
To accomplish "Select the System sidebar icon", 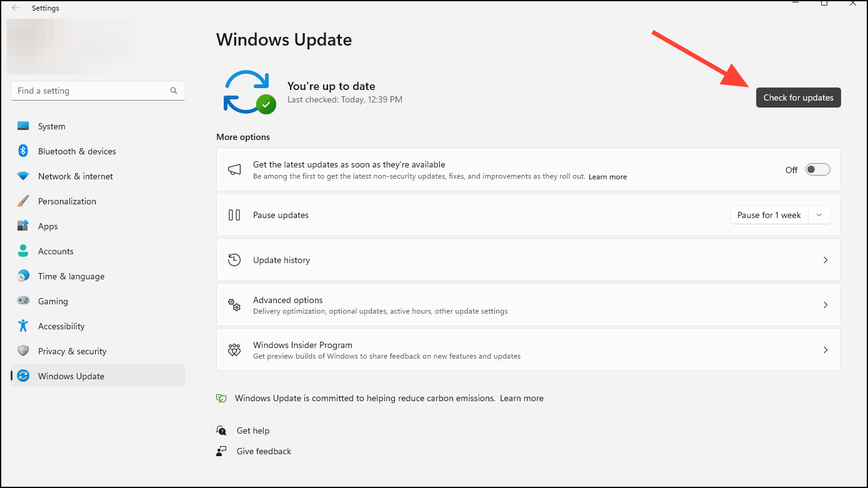I will click(x=22, y=126).
